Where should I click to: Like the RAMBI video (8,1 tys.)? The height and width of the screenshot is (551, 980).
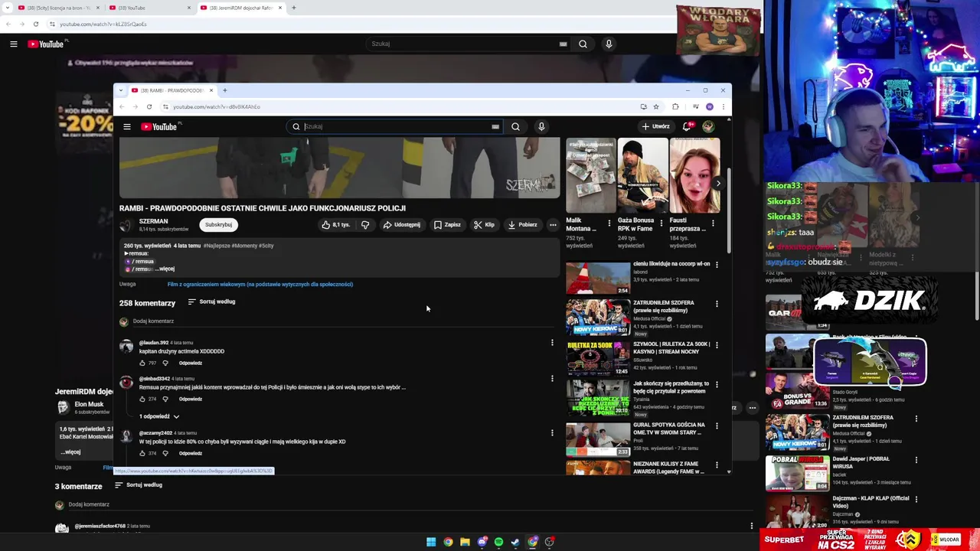tap(336, 225)
